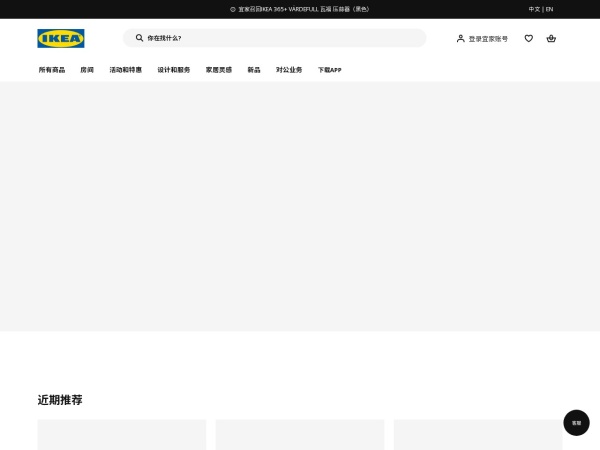600x450 pixels.
Task: Open the shopping basket icon
Action: click(551, 38)
